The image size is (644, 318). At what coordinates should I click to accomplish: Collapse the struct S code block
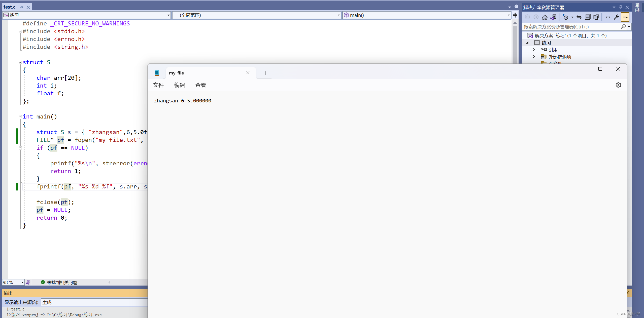(x=20, y=62)
